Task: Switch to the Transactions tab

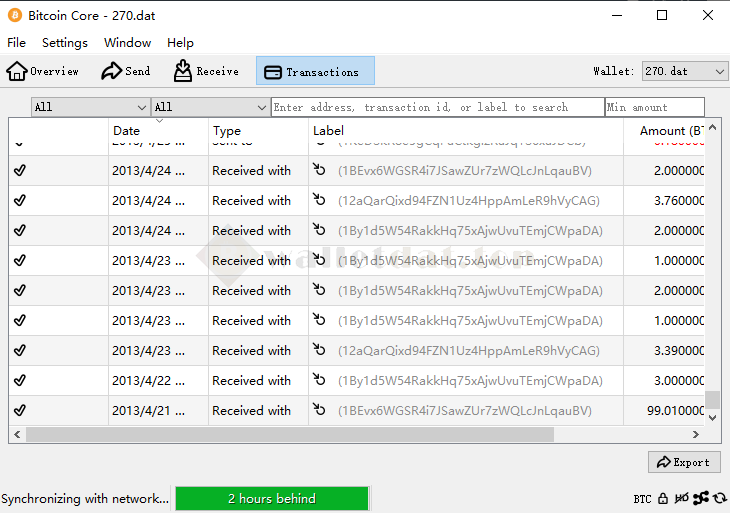Action: click(315, 71)
